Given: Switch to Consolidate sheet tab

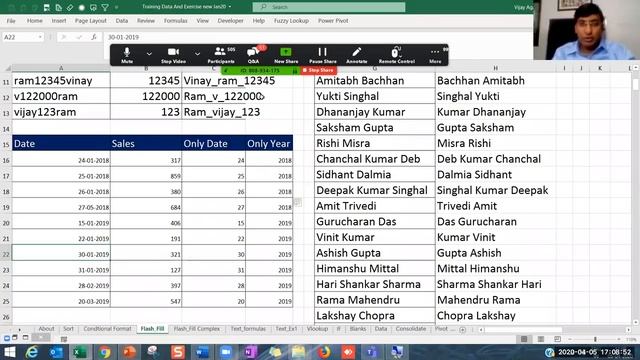Looking at the screenshot, I should [411, 329].
